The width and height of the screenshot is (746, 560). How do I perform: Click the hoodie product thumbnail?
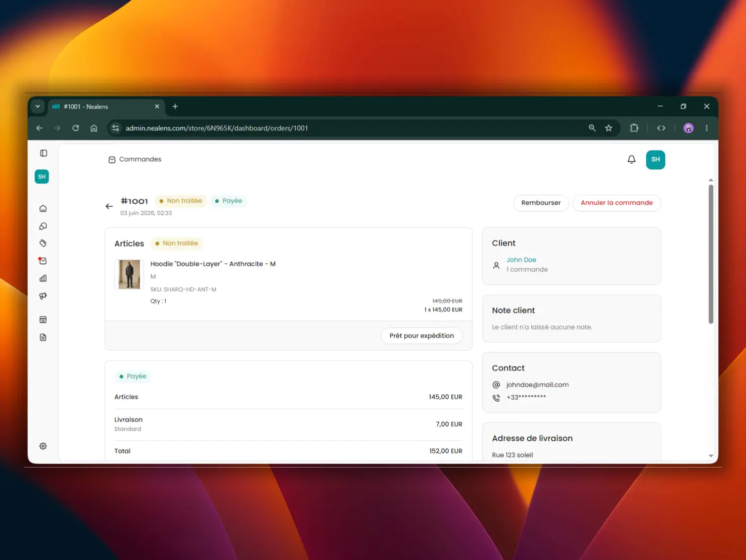(x=129, y=274)
